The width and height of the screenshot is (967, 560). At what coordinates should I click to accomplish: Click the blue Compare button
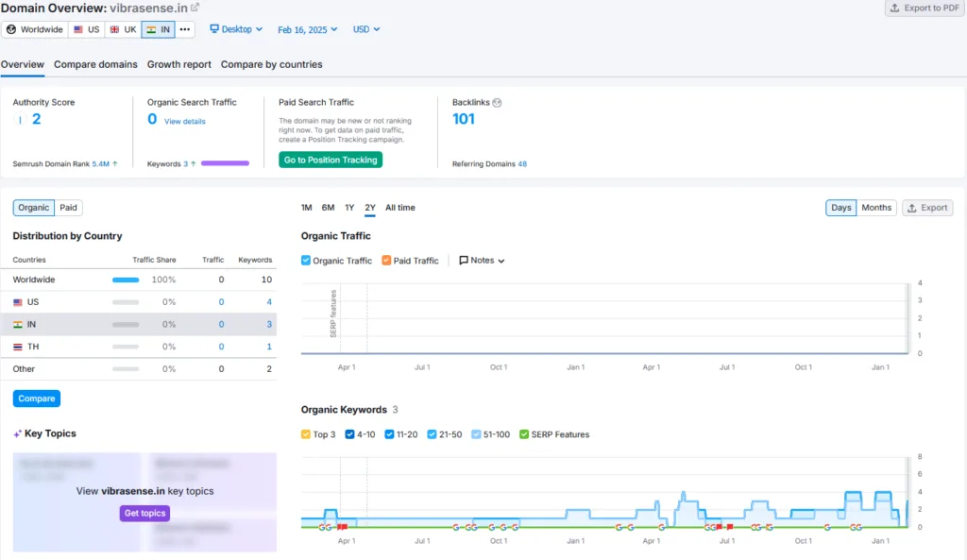pos(37,399)
